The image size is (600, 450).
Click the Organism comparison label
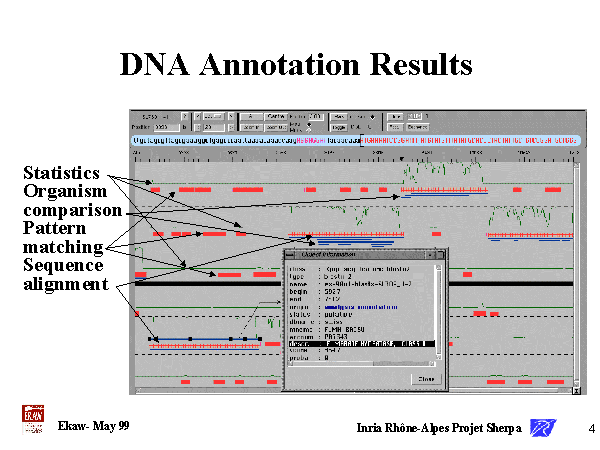pyautogui.click(x=71, y=200)
